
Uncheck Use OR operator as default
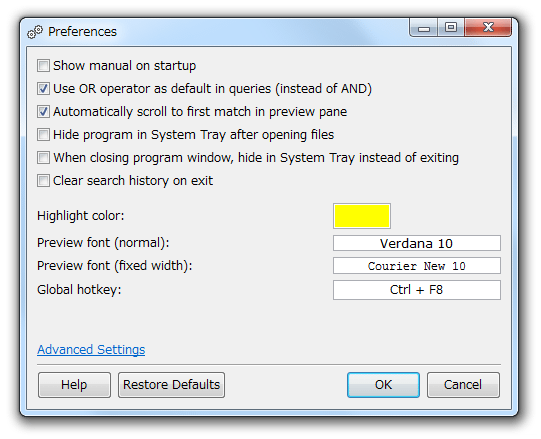pos(43,89)
